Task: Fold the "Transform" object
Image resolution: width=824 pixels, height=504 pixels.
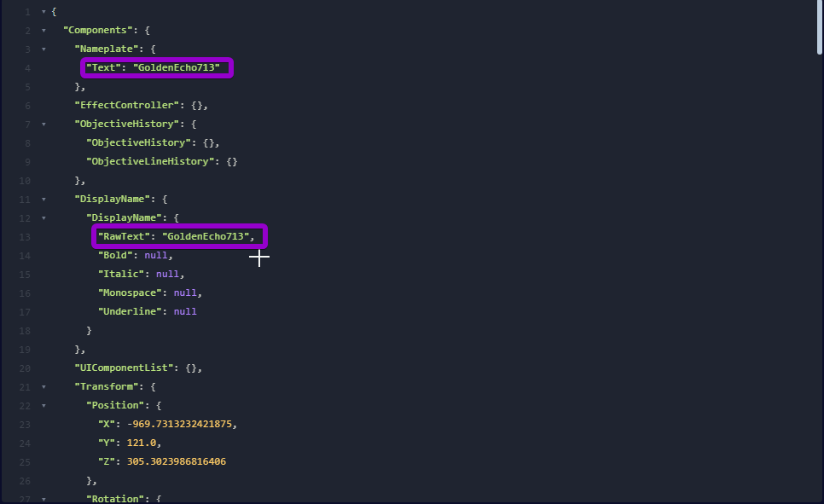Action: (x=44, y=387)
